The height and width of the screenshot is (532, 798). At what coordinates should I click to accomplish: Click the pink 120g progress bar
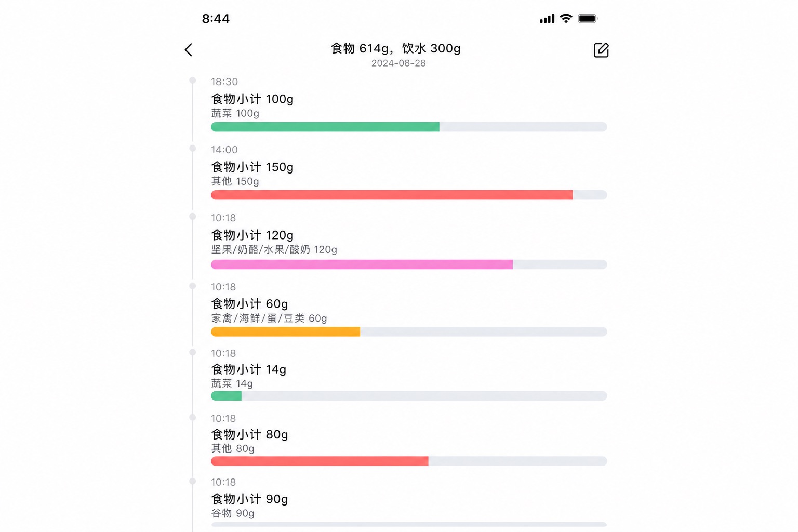point(409,264)
